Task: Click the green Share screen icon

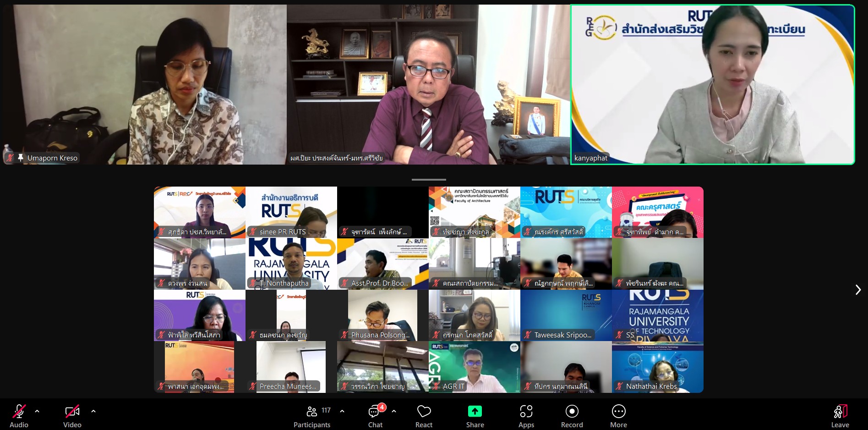Action: pos(475,411)
